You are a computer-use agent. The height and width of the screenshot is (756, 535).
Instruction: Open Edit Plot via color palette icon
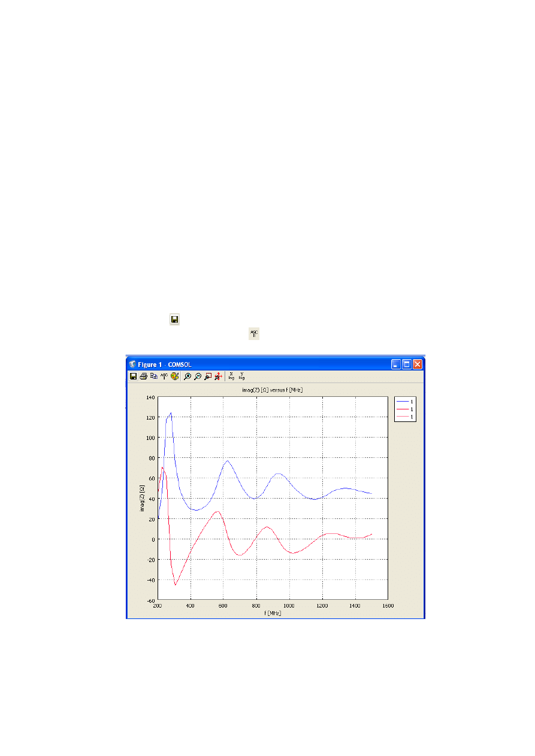click(x=174, y=377)
